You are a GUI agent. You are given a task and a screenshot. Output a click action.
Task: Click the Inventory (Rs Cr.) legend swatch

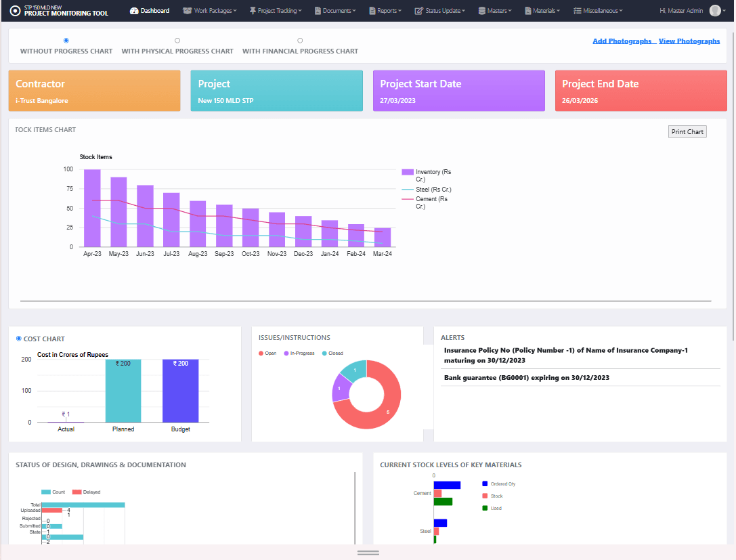(408, 172)
